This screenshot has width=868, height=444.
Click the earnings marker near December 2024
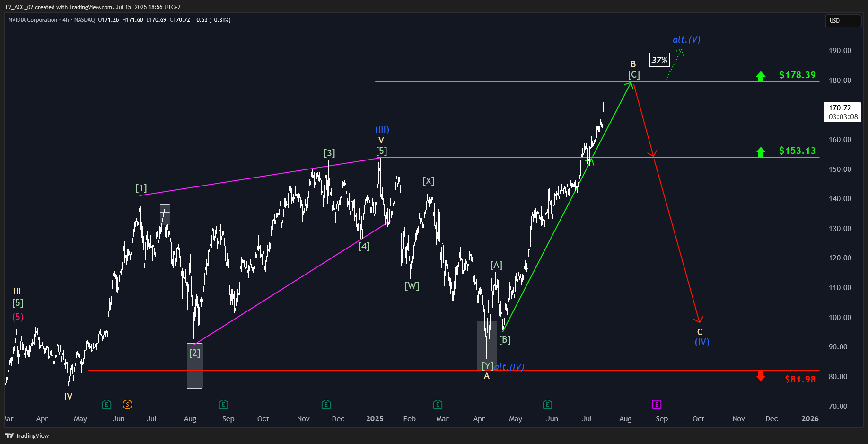(326, 404)
